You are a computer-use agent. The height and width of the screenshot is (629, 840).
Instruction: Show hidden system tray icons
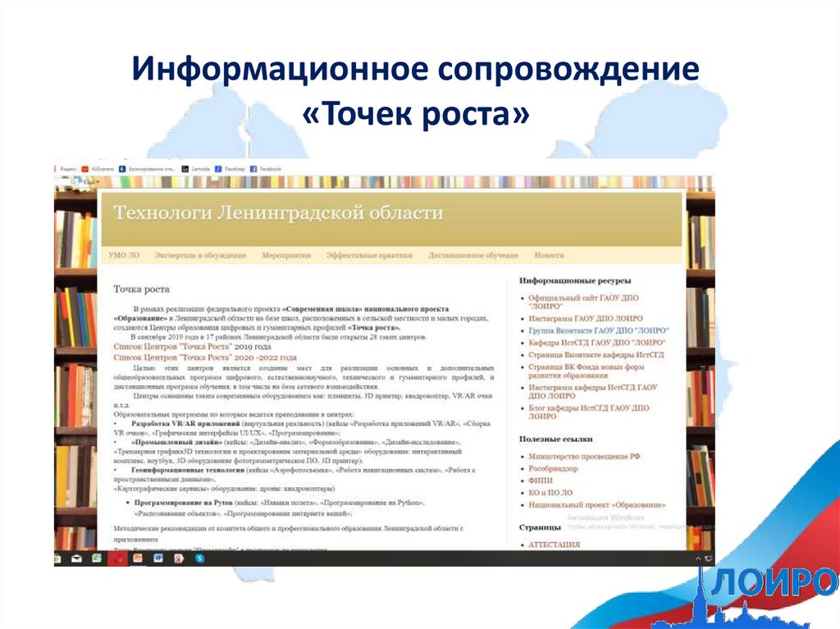[698, 558]
